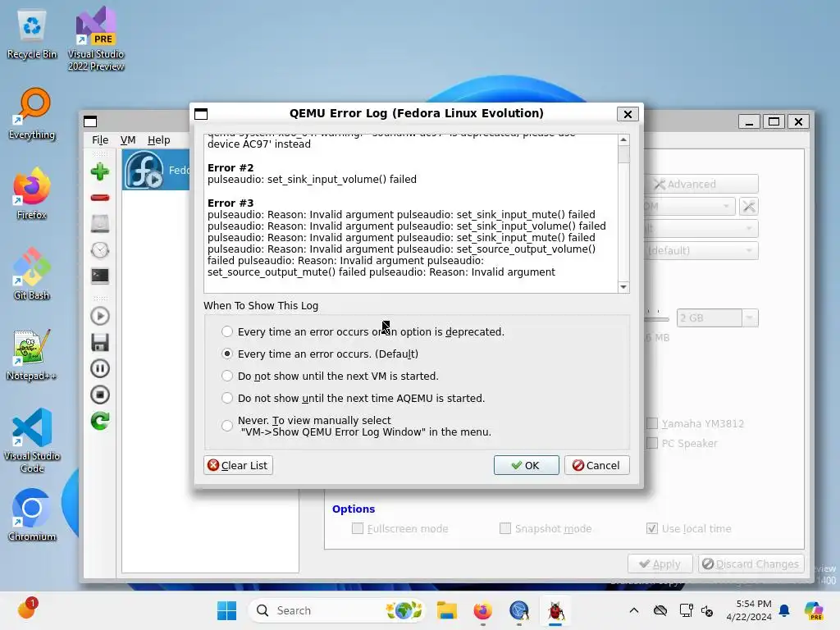This screenshot has height=630, width=840.
Task: Open the Notepad++ desktop shortcut
Action: [32, 355]
